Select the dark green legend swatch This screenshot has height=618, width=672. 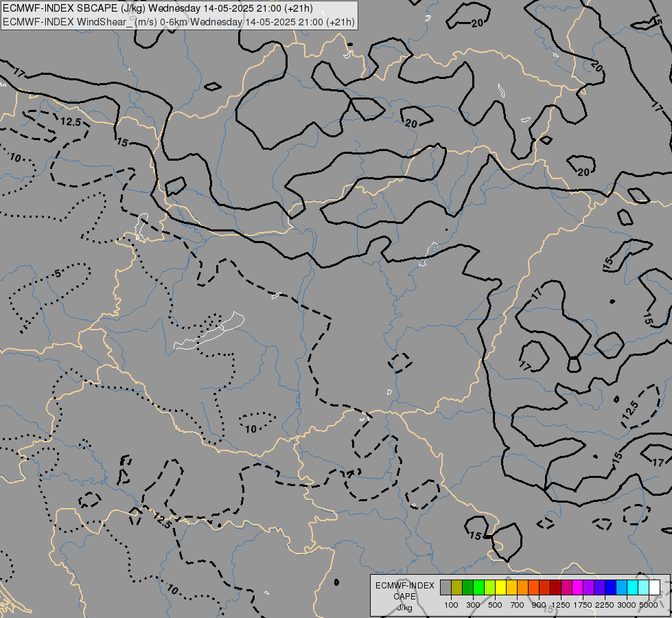(x=468, y=587)
